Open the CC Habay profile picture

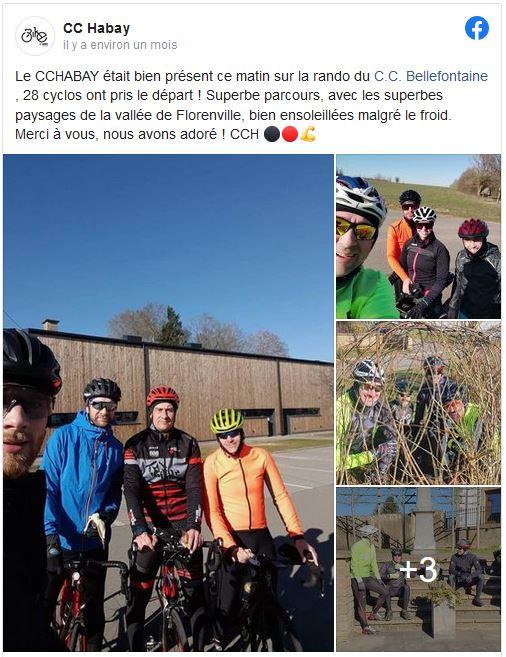35,36
